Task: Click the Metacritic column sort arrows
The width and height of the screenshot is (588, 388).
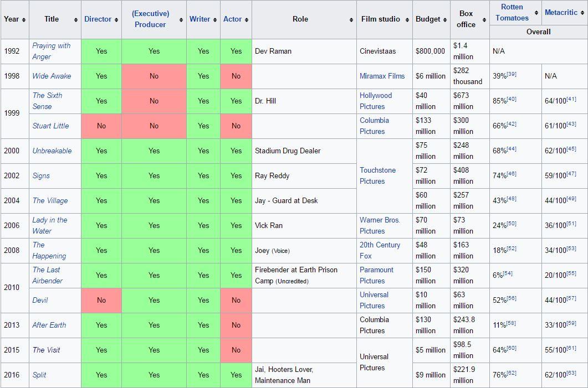Action: coord(582,13)
